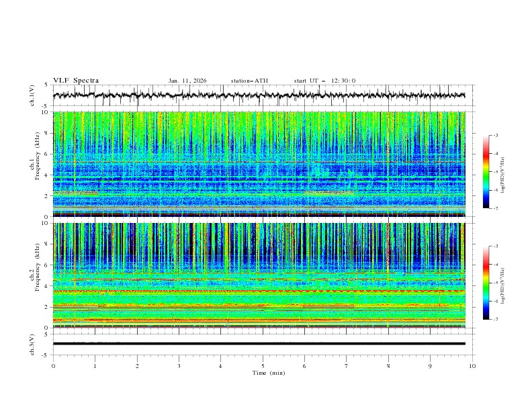The width and height of the screenshot is (532, 411).
Task: Click the ch.1 PSD color scale bar
Action: coord(486,171)
